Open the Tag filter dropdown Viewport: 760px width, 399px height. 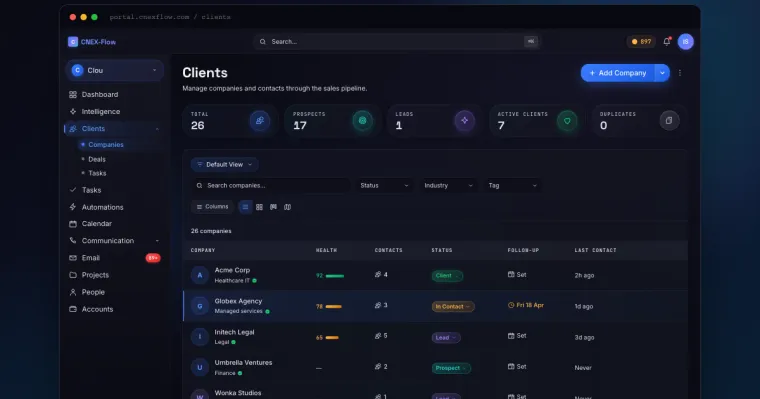click(512, 186)
